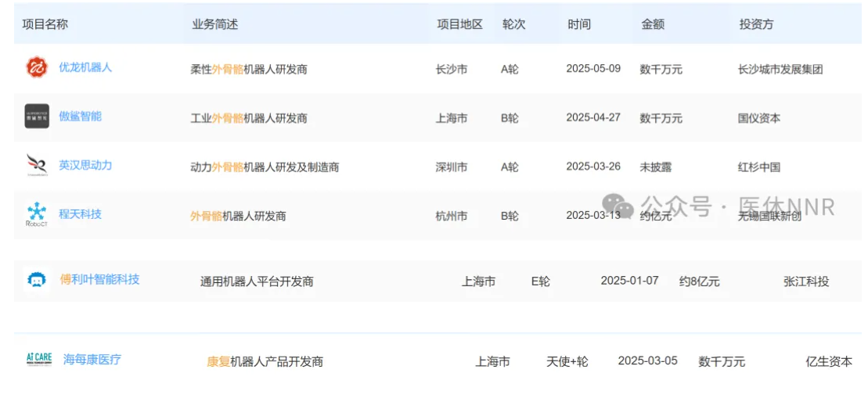Screen dimensions: 868x398
Task: Click the 业务简述 column header
Action: tap(214, 24)
